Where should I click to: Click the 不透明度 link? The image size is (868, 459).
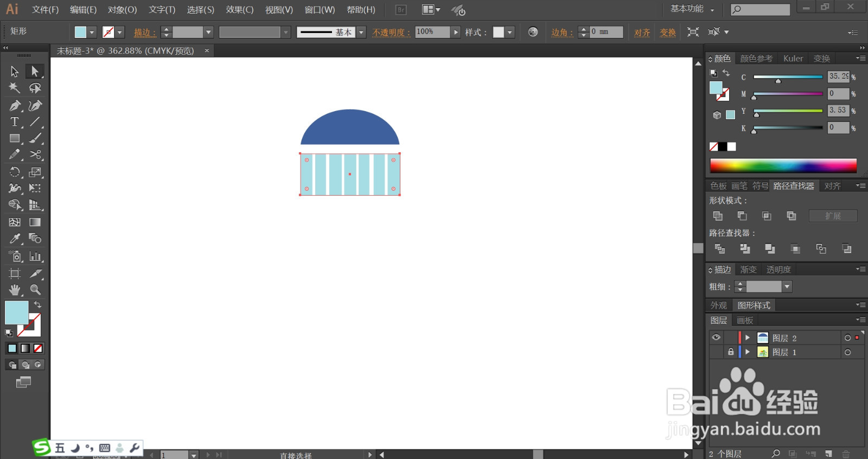click(391, 33)
